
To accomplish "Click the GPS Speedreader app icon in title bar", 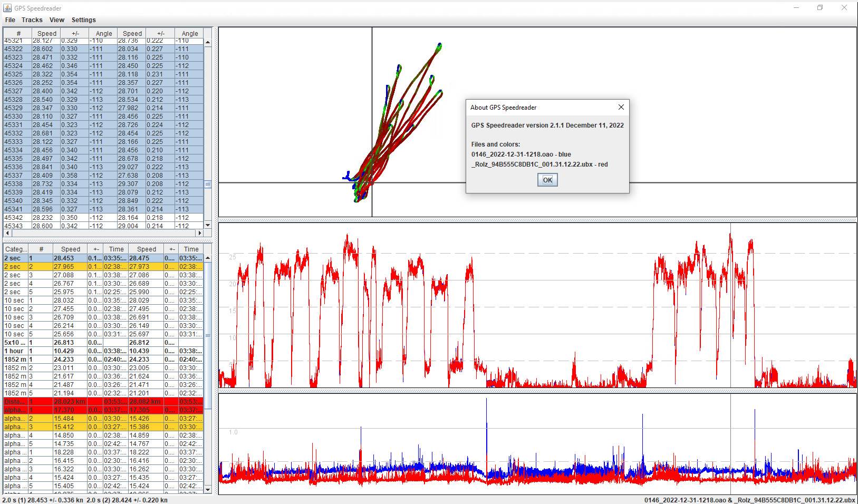I will point(7,8).
